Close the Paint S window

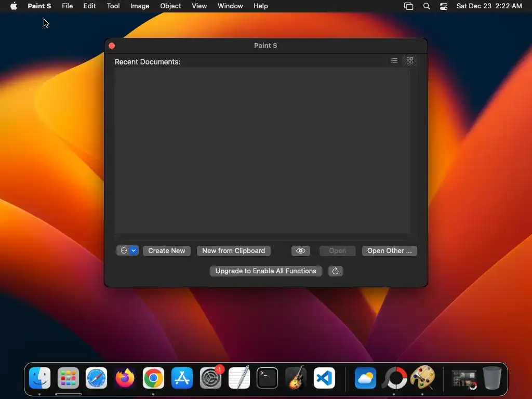click(112, 46)
